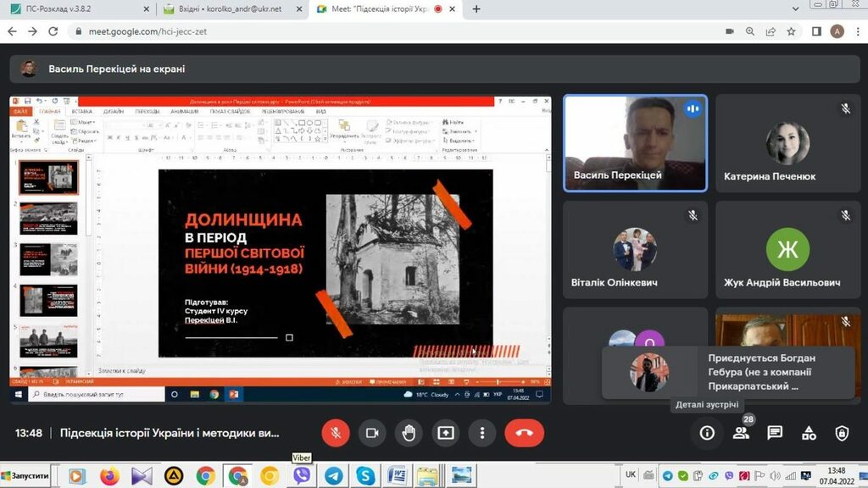Open the chat panel icon
868x488 pixels.
[775, 433]
